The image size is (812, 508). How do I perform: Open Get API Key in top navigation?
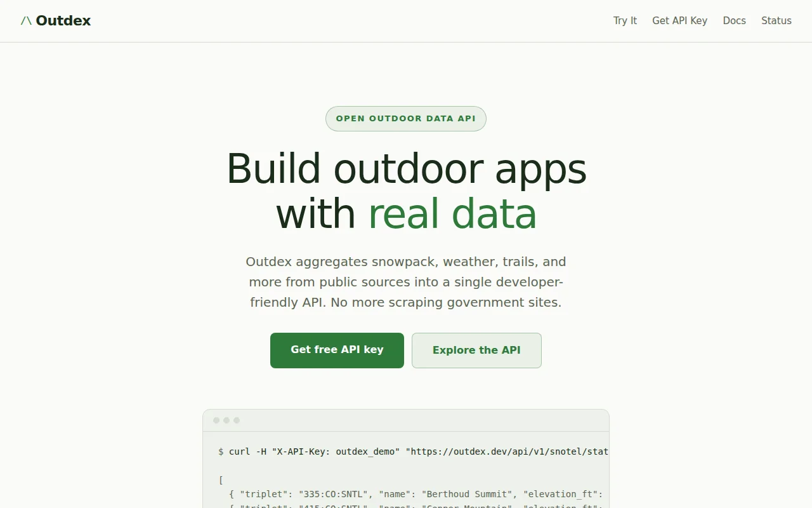pyautogui.click(x=679, y=21)
